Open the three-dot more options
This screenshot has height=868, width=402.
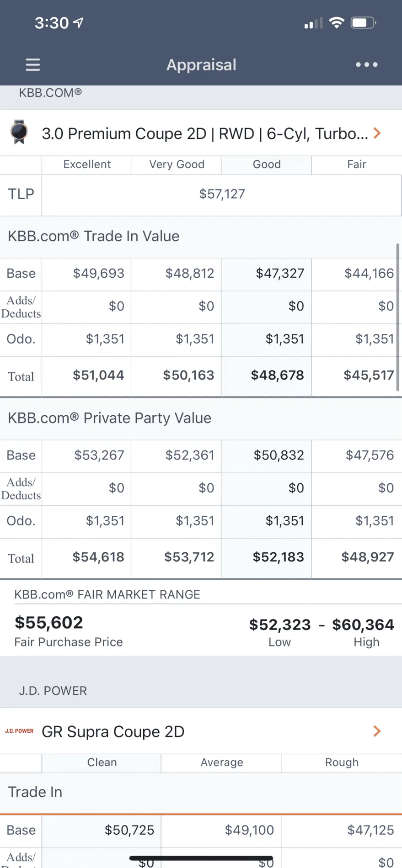(x=366, y=64)
